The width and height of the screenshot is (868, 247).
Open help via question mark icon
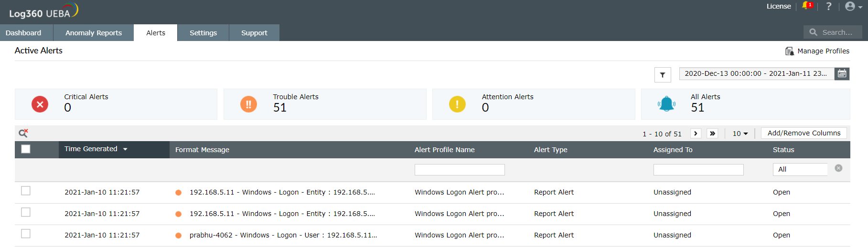point(829,6)
